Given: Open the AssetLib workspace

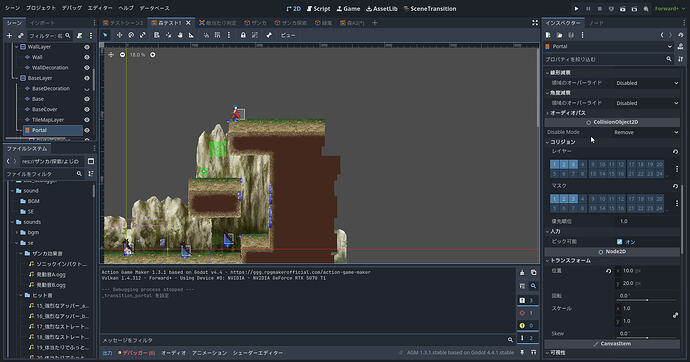Looking at the screenshot, I should pyautogui.click(x=382, y=8).
